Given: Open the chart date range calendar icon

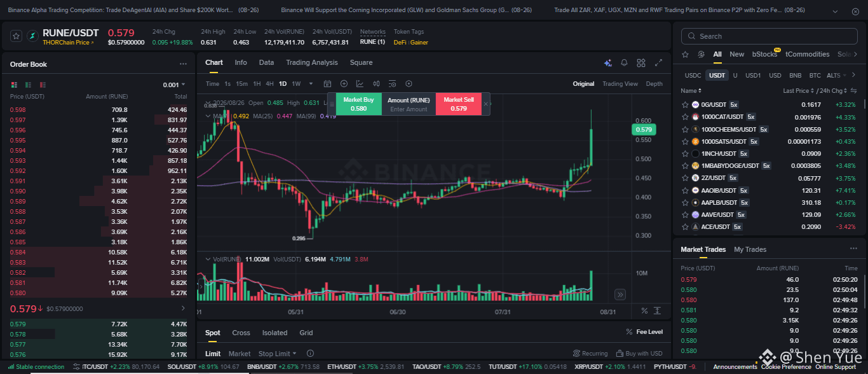Looking at the screenshot, I should (327, 83).
